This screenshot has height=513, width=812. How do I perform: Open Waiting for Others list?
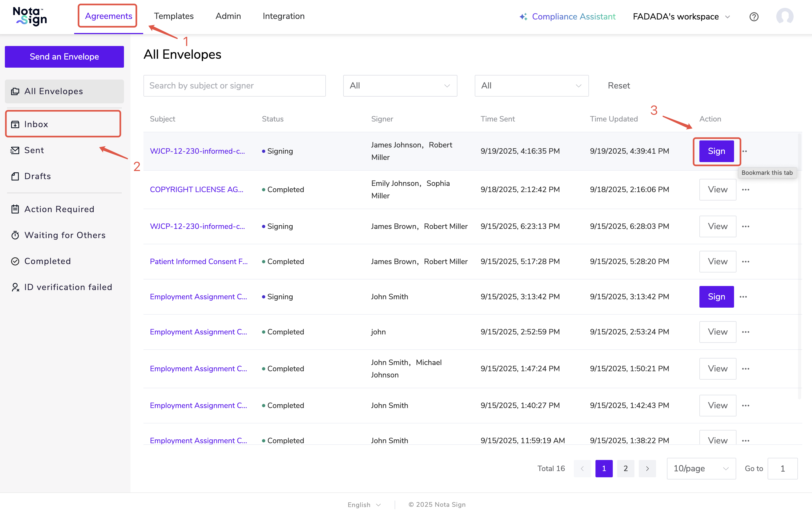click(65, 235)
